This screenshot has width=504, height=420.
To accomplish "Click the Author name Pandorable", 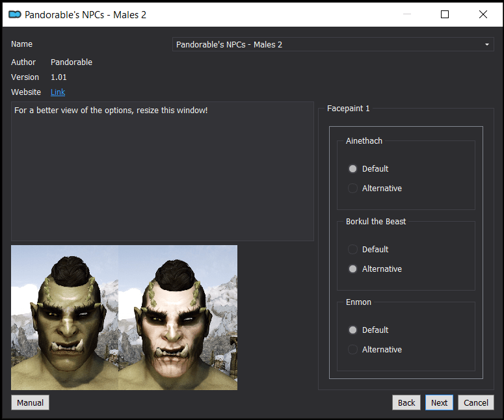I will pyautogui.click(x=72, y=62).
